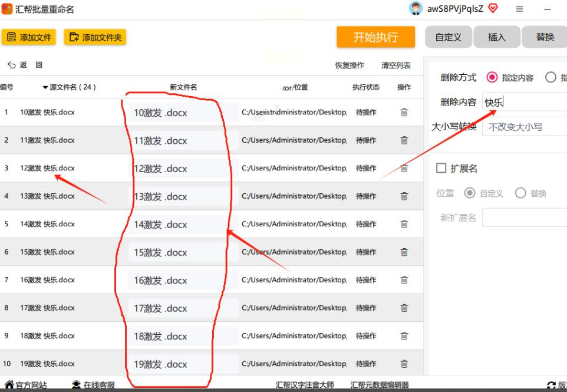Select the 指定内容 radio button
The width and height of the screenshot is (567, 392).
tap(492, 77)
